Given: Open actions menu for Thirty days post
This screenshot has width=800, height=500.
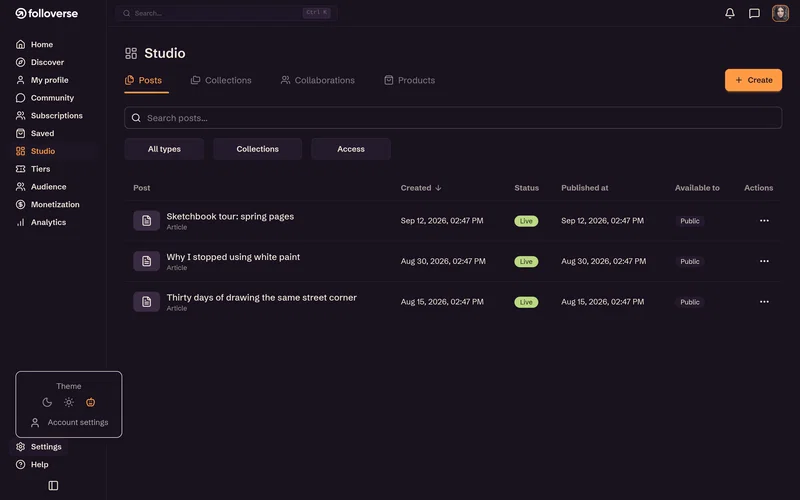Looking at the screenshot, I should pyautogui.click(x=764, y=302).
